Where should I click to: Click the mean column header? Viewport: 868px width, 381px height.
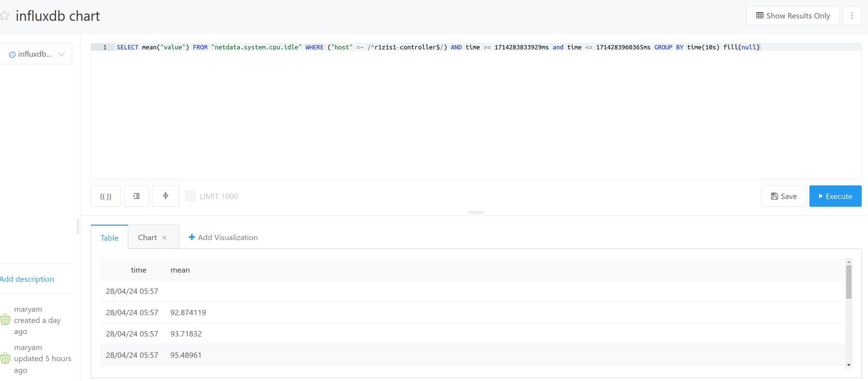click(180, 270)
